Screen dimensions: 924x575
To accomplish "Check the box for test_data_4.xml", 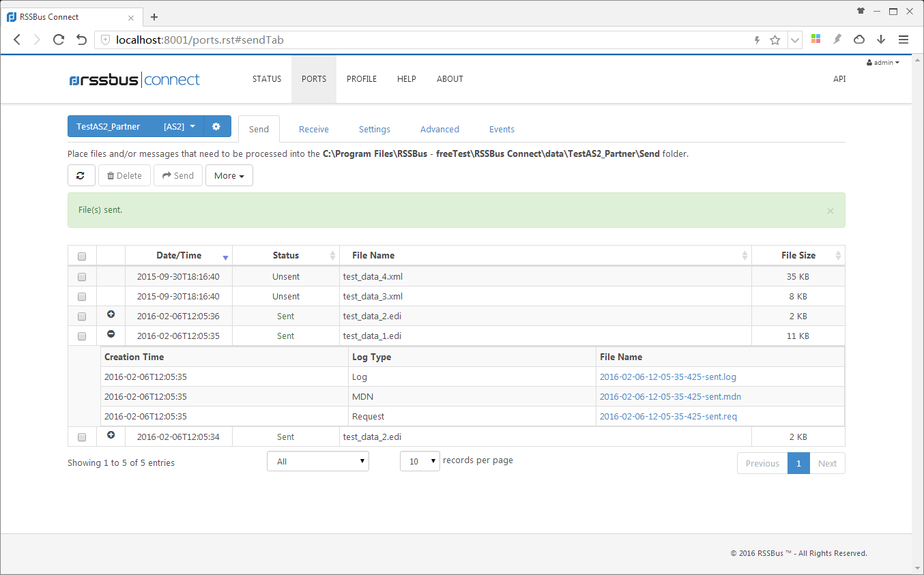I will [x=82, y=277].
